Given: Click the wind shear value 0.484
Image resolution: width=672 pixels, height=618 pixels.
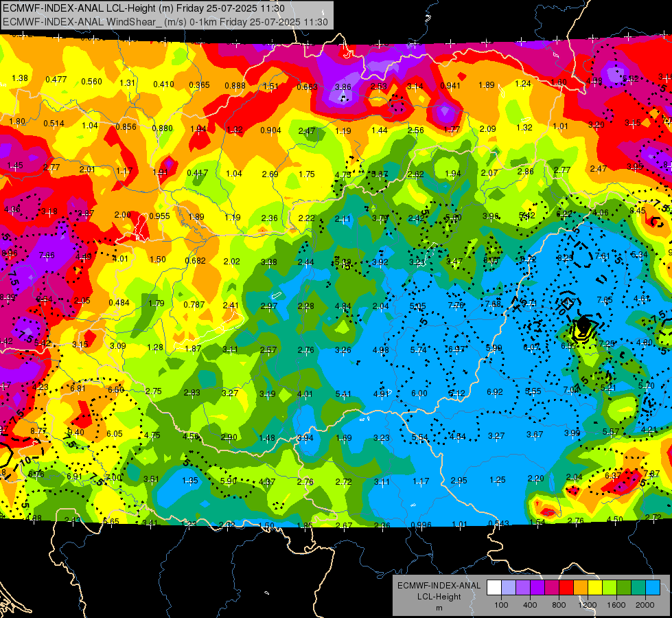Looking at the screenshot, I should tap(119, 303).
